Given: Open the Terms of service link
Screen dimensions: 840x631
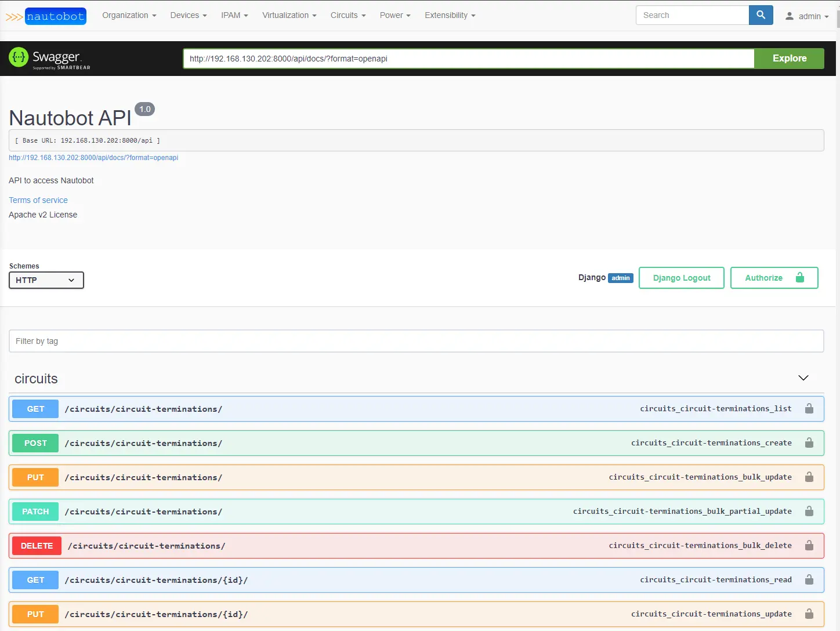Looking at the screenshot, I should [38, 200].
